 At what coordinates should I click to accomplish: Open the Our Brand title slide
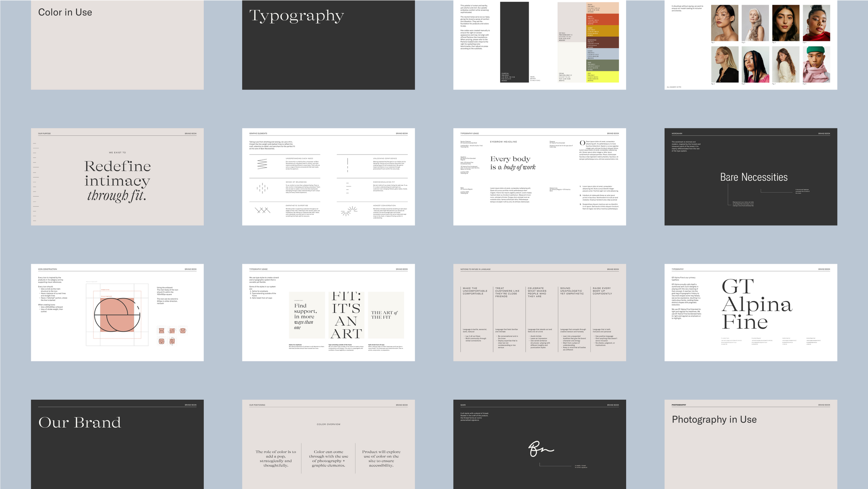(x=117, y=444)
